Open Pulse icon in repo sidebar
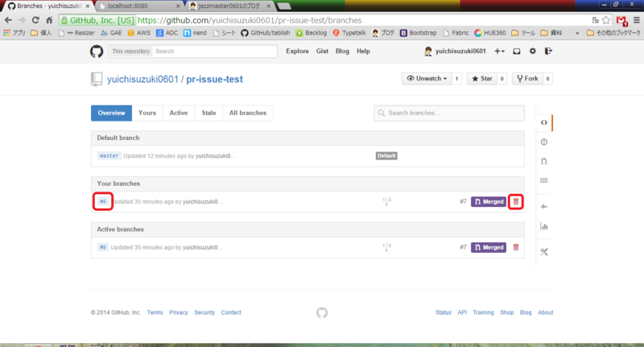 (544, 207)
